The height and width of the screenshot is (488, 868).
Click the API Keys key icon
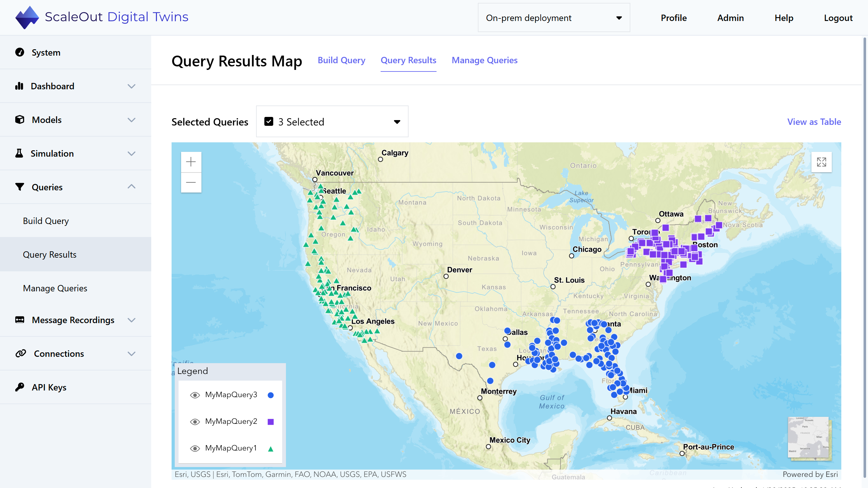point(20,387)
